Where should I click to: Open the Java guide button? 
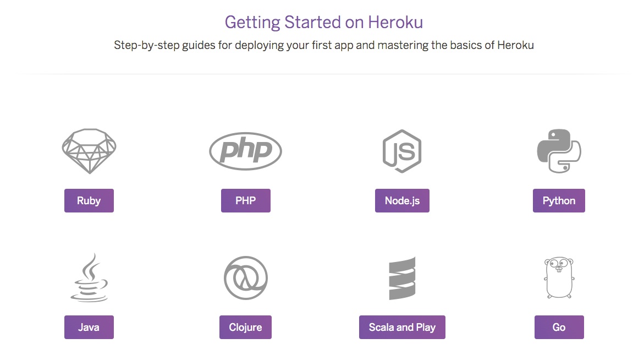point(89,327)
